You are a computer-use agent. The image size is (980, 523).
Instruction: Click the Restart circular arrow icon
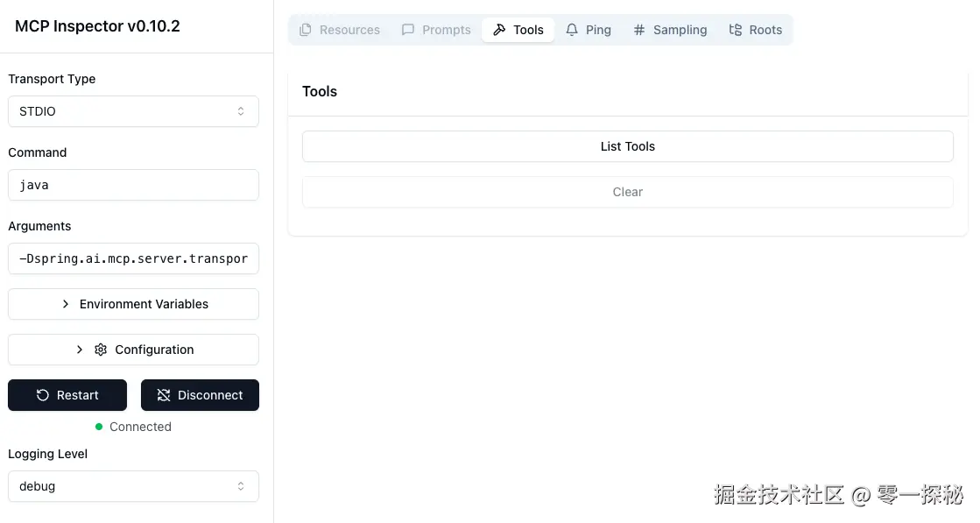(43, 395)
